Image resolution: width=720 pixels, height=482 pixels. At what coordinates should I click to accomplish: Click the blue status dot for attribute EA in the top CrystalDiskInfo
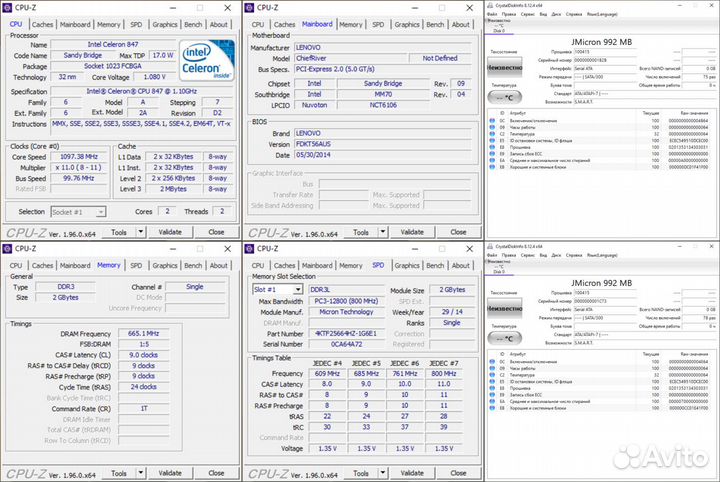coord(492,161)
